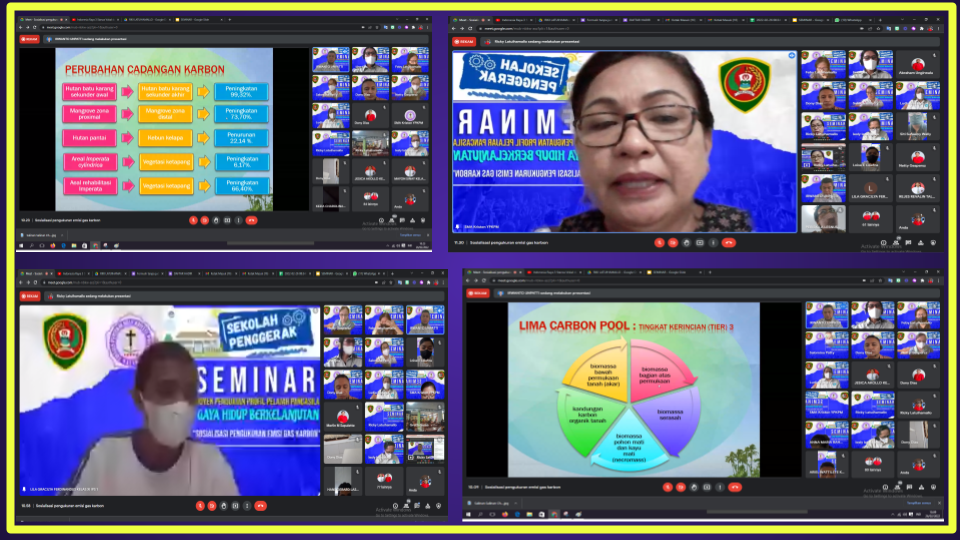Show participants in Lima Carbon Pool window
Image resolution: width=960 pixels, height=540 pixels.
(897, 487)
